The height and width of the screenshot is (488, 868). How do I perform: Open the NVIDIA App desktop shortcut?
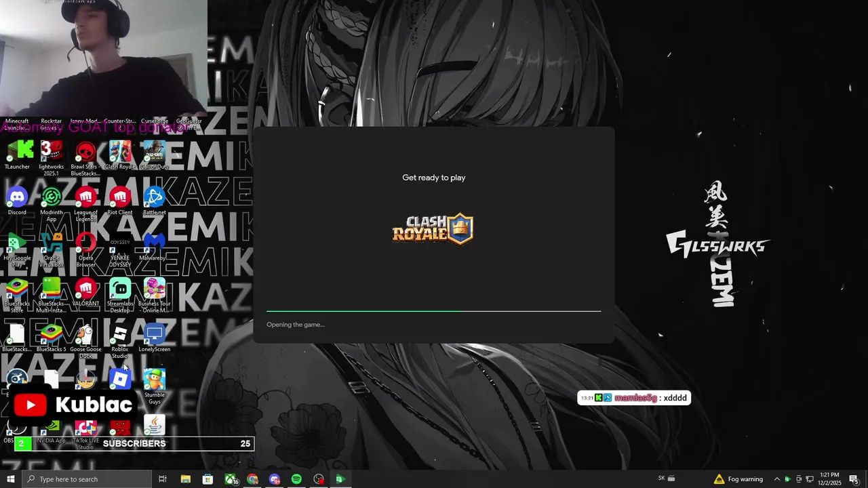51,431
